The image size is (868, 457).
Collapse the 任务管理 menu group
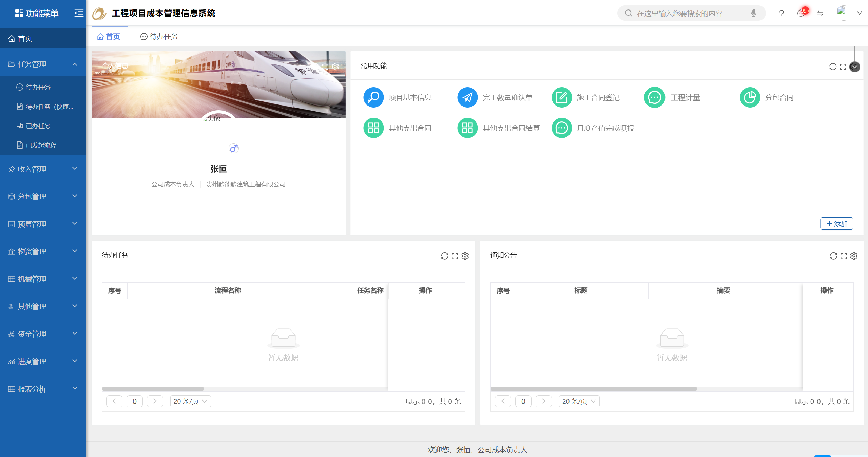43,64
